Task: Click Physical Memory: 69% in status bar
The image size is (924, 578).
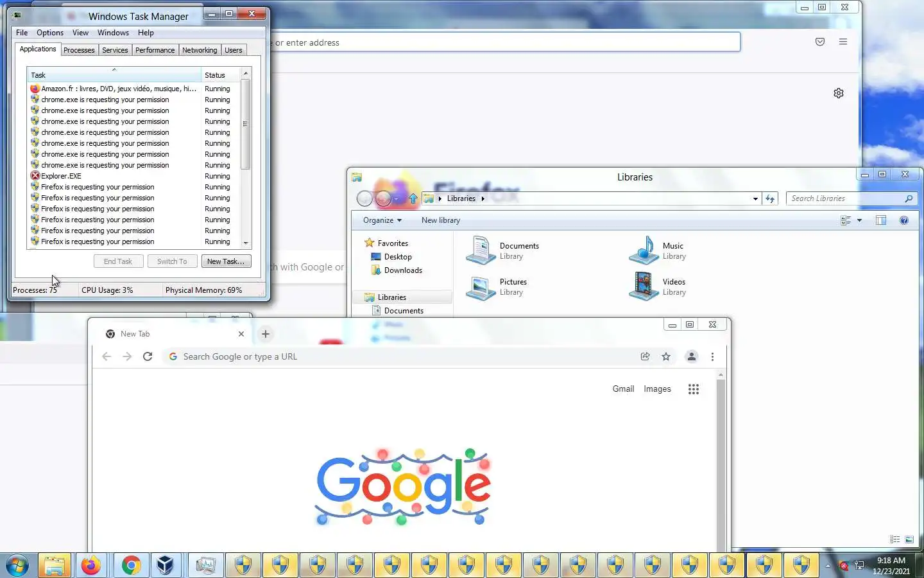Action: pyautogui.click(x=203, y=290)
